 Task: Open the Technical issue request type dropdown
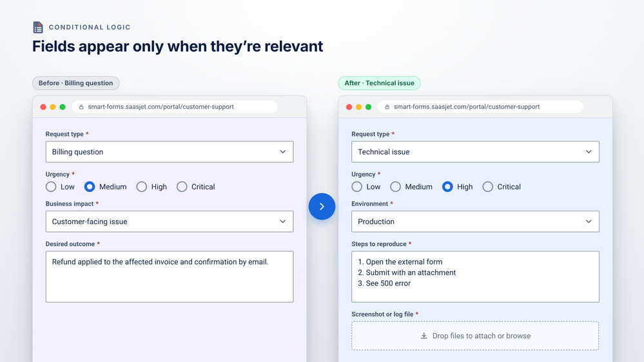(475, 152)
